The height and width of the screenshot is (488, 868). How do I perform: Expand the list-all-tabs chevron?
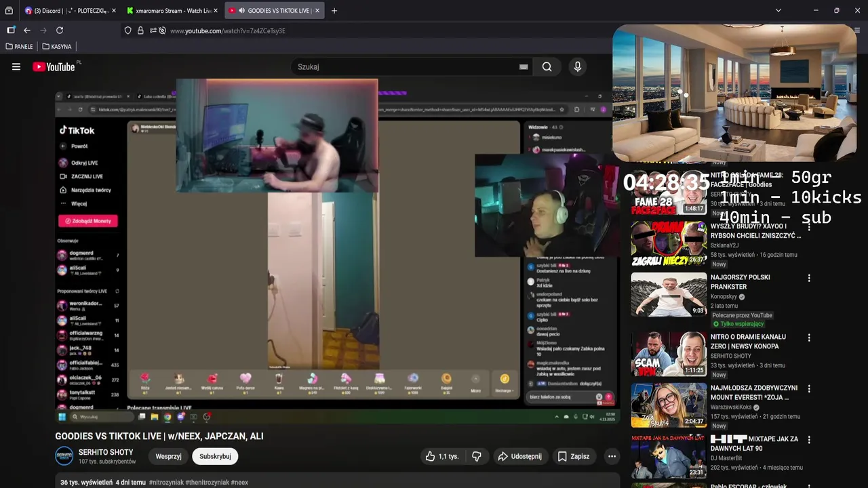tap(778, 11)
